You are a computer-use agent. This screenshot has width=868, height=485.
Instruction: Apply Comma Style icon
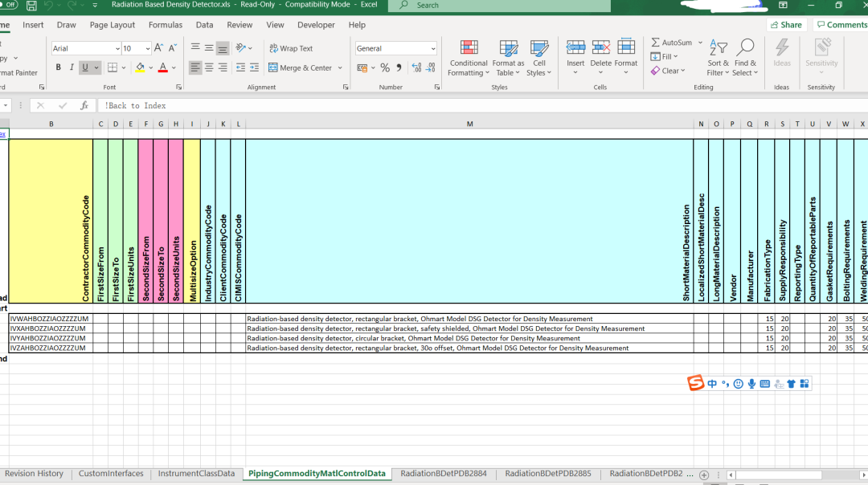pyautogui.click(x=399, y=67)
